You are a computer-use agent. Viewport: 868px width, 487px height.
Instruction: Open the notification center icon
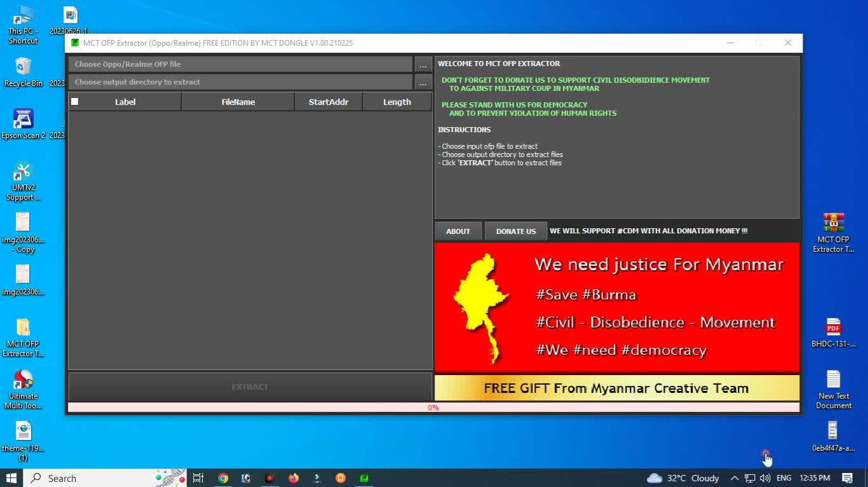pyautogui.click(x=847, y=478)
